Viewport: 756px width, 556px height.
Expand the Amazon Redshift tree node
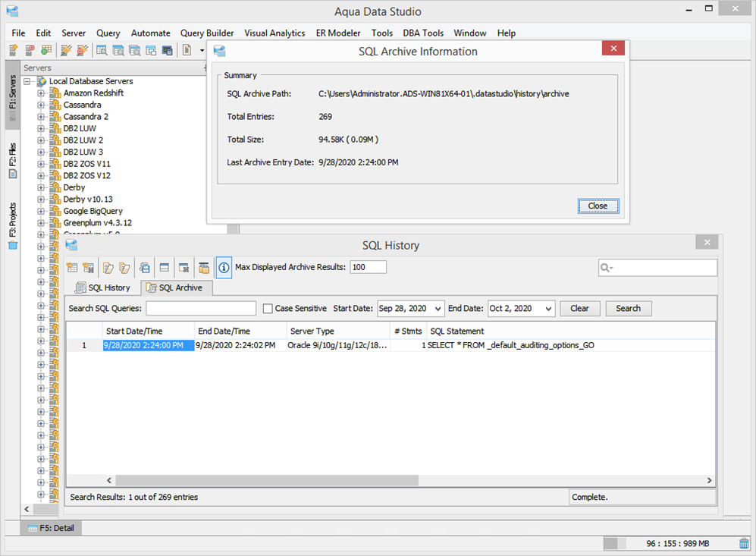[41, 93]
